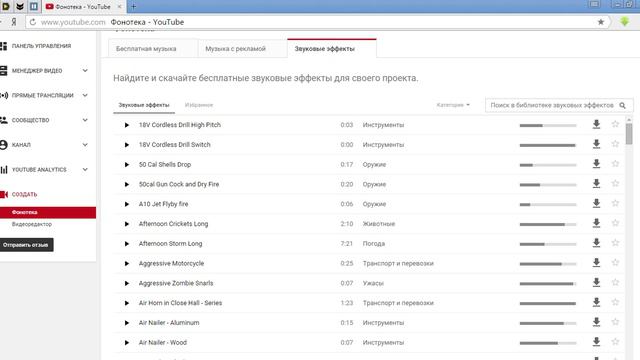Switch to Бесплатная музыка tab
Screen dimensions: 640x360
[153, 49]
